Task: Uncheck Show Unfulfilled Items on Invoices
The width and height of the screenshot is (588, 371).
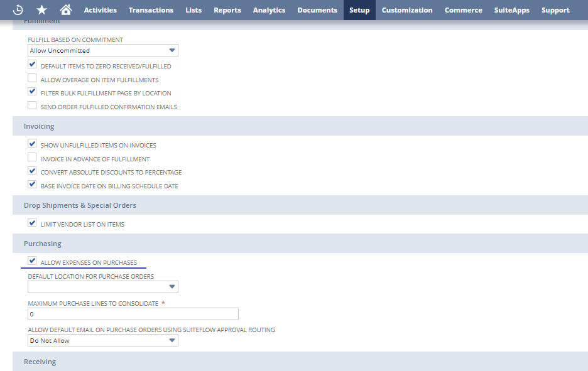Action: (x=32, y=144)
